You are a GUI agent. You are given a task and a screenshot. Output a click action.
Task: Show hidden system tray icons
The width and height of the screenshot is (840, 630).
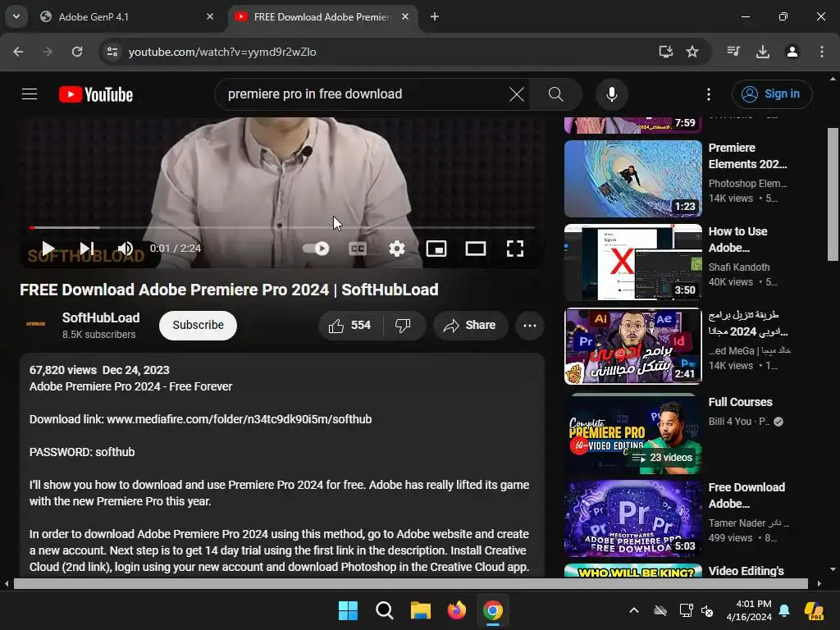coord(634,610)
